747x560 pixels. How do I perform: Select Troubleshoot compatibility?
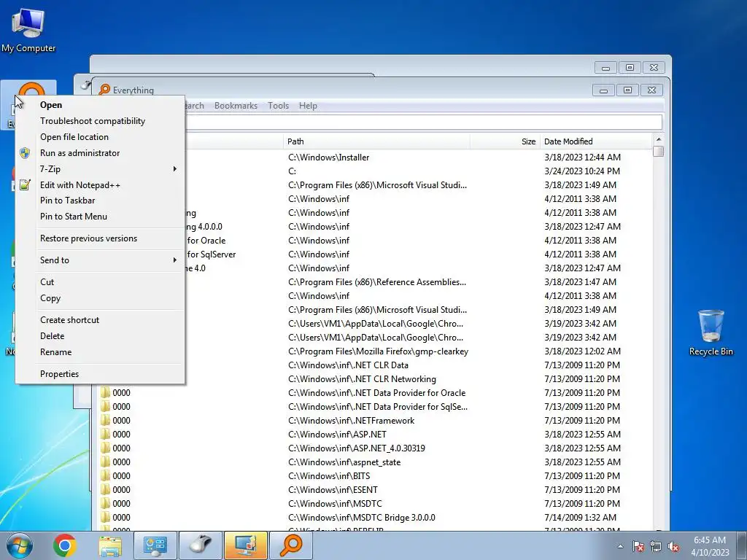tap(100, 121)
